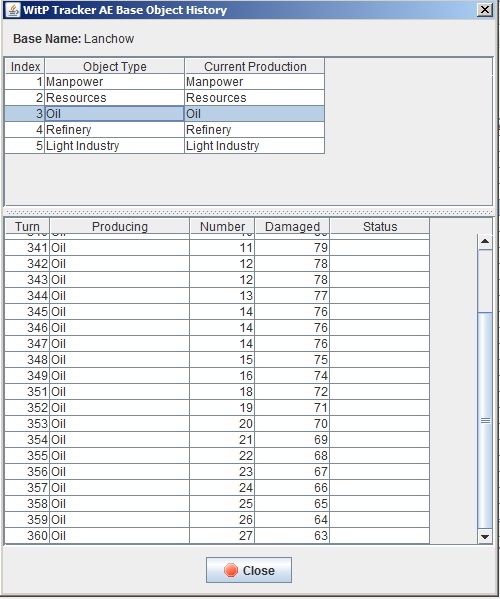The width and height of the screenshot is (500, 599).
Task: Click the scrollbar down arrow
Action: 485,537
